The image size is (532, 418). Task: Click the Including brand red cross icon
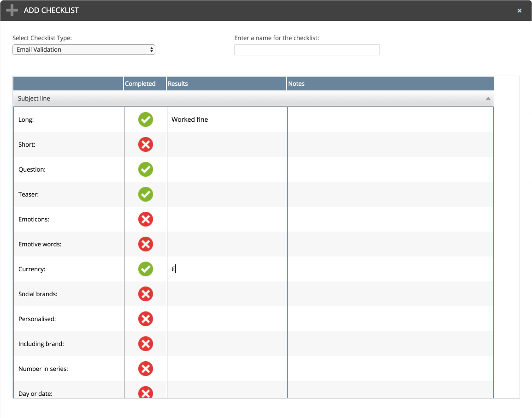[x=146, y=344]
